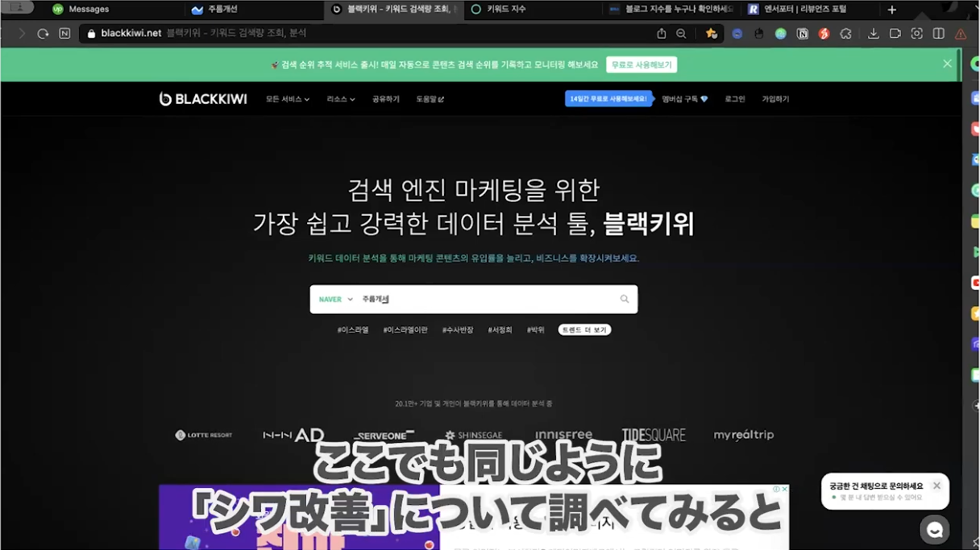Viewport: 980px width, 550px height.
Task: Toggle the split view icon in toolbar
Action: point(938,34)
